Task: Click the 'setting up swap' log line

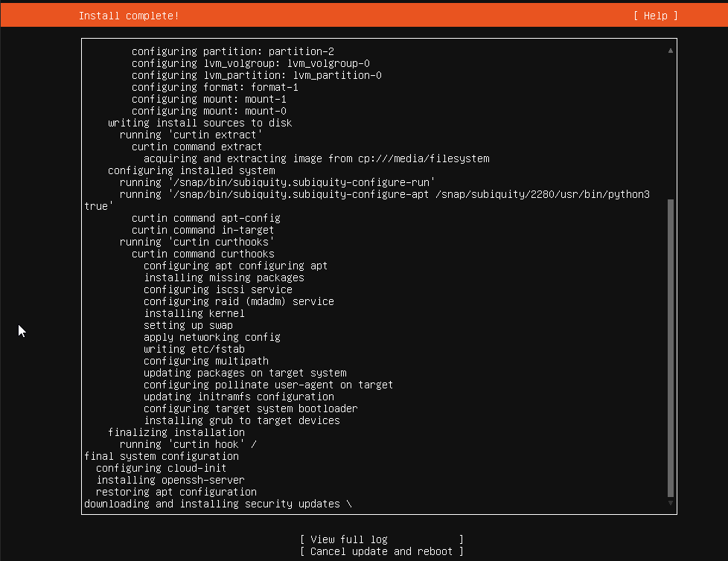Action: pos(188,325)
